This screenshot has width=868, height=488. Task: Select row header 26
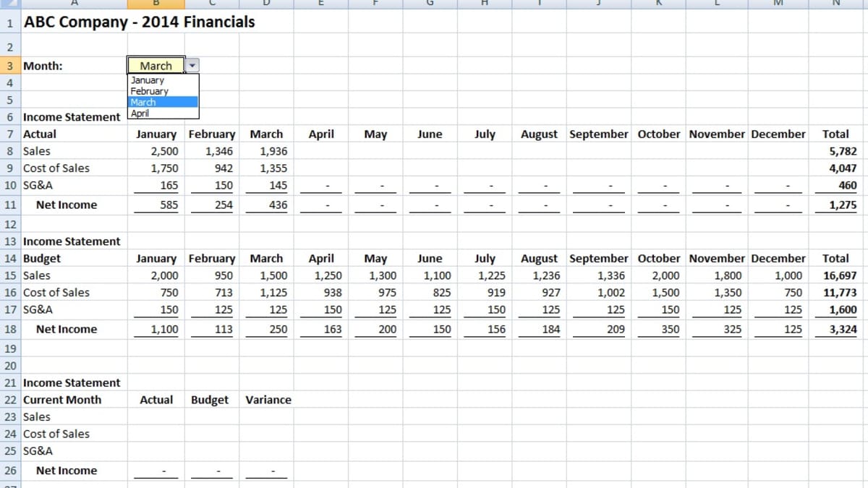coord(10,471)
